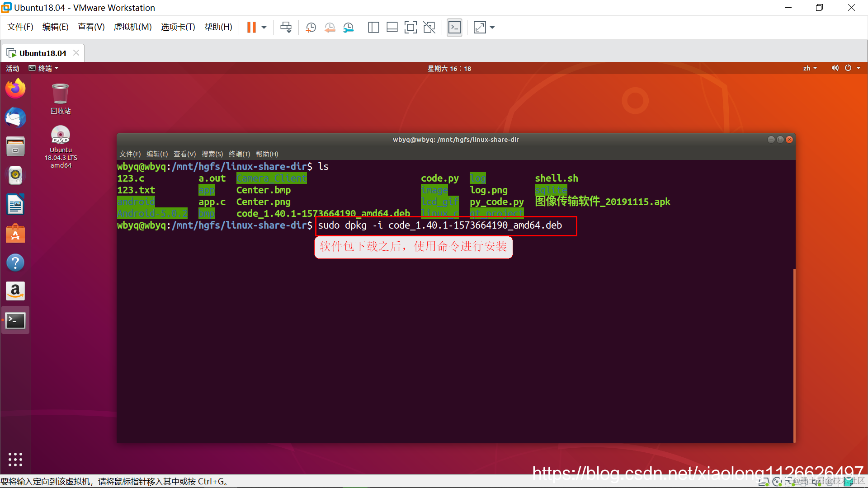Toggle the sidebar library panel view
The height and width of the screenshot is (488, 868).
[x=373, y=28]
